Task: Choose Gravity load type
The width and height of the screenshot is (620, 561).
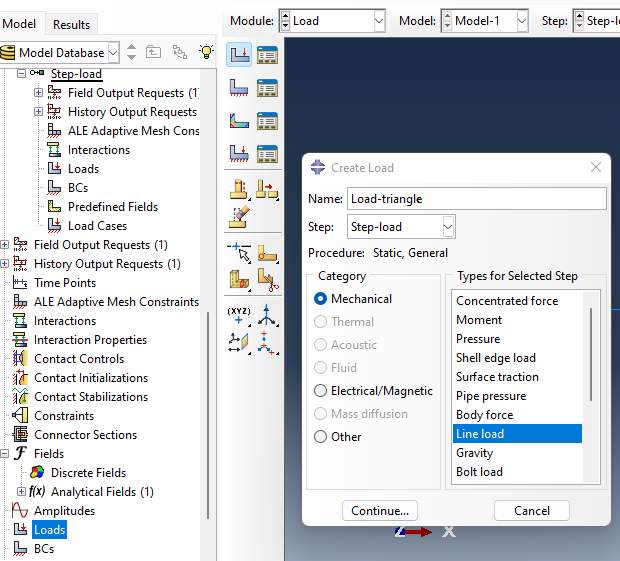Action: [474, 453]
